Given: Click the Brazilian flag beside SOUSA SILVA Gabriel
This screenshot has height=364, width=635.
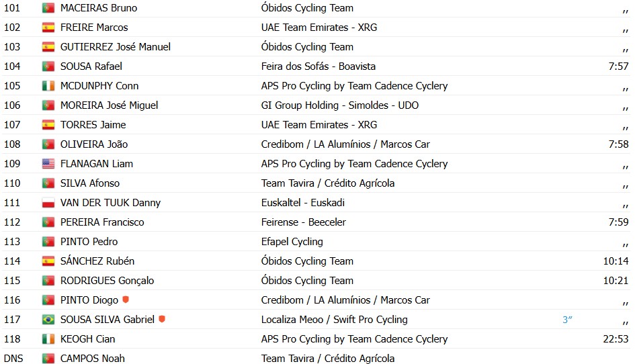Looking at the screenshot, I should tap(48, 320).
